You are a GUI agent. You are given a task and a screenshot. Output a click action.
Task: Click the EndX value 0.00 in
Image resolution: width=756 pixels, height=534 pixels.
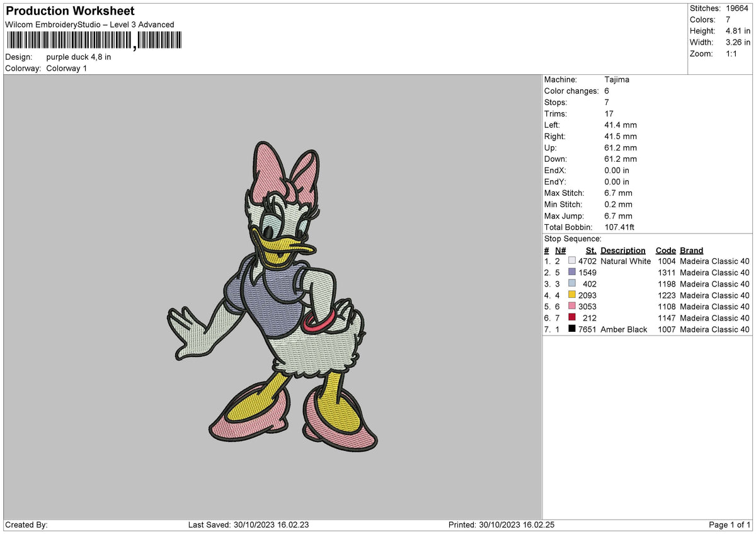pyautogui.click(x=617, y=170)
